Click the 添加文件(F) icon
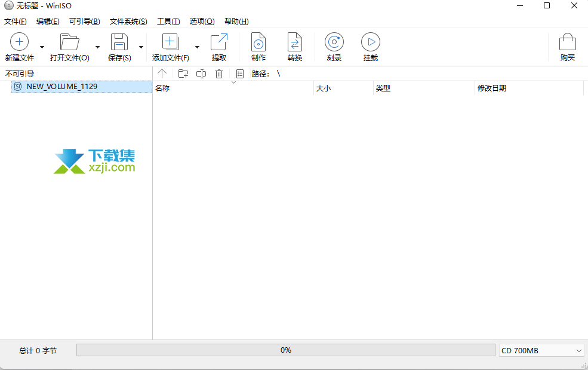This screenshot has height=370, width=588. (x=171, y=42)
